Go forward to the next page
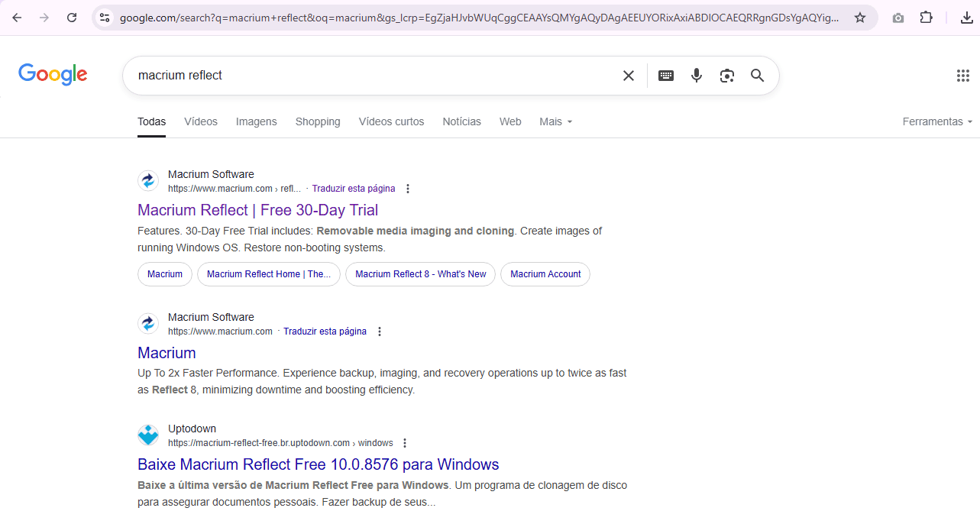 44,18
